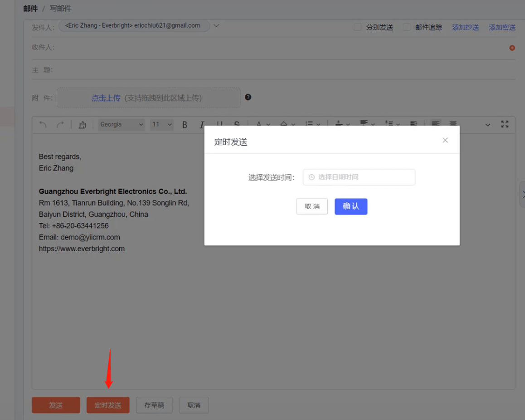Click the 添加密送 link
The image size is (525, 420).
pyautogui.click(x=502, y=28)
